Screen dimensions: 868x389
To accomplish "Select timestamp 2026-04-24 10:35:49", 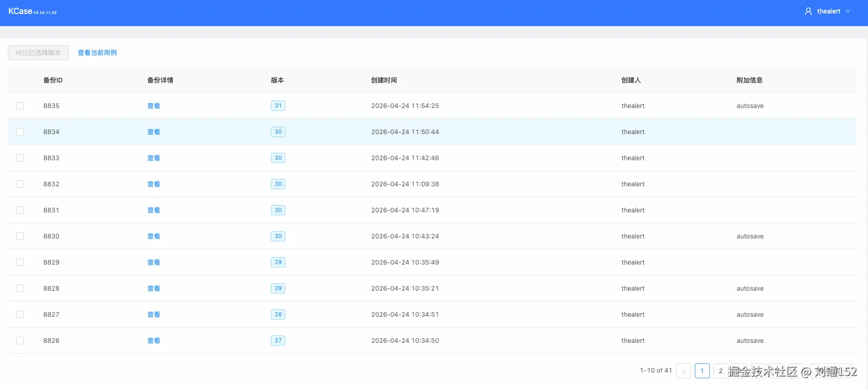I will [405, 262].
